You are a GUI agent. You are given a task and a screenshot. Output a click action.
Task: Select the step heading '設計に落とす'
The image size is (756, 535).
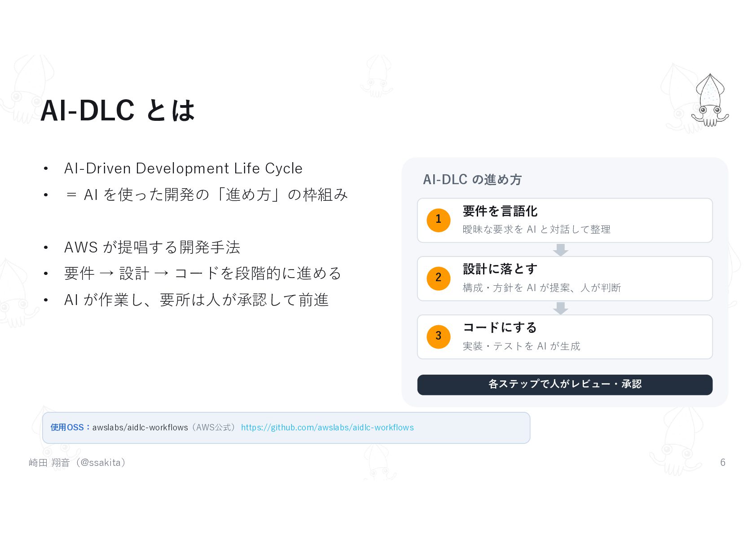click(x=500, y=269)
